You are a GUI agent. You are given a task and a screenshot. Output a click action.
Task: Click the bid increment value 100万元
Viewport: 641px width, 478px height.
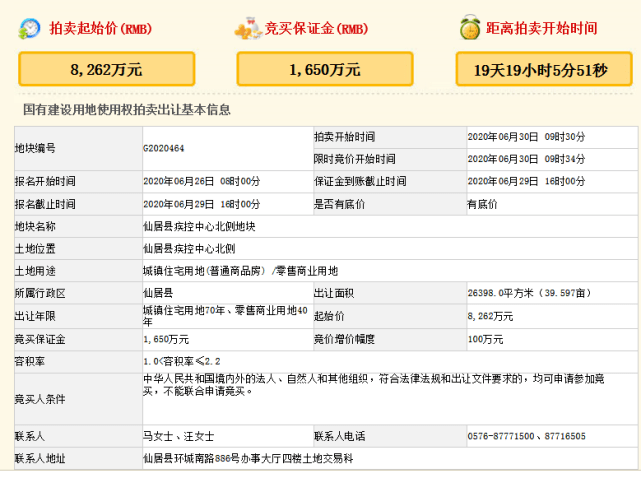tap(489, 339)
